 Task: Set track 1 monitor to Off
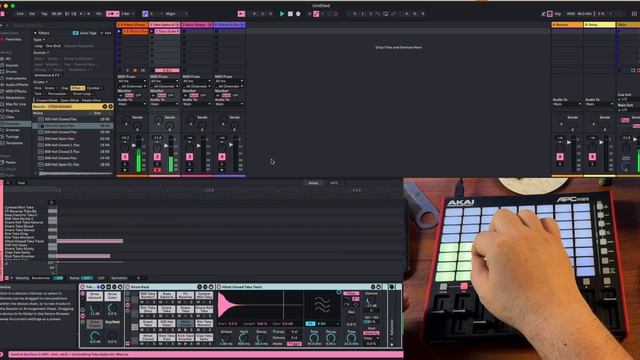pos(138,95)
